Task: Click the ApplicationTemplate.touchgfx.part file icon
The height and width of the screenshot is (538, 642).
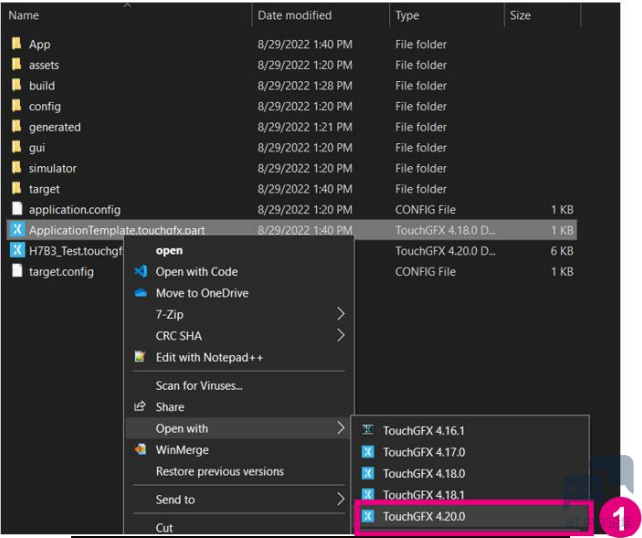Action: tap(17, 229)
